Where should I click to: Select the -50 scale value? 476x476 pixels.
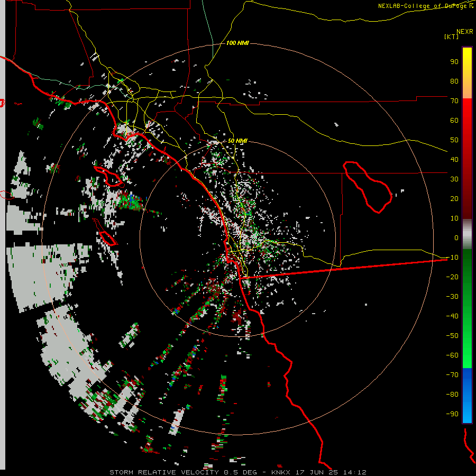(x=452, y=335)
